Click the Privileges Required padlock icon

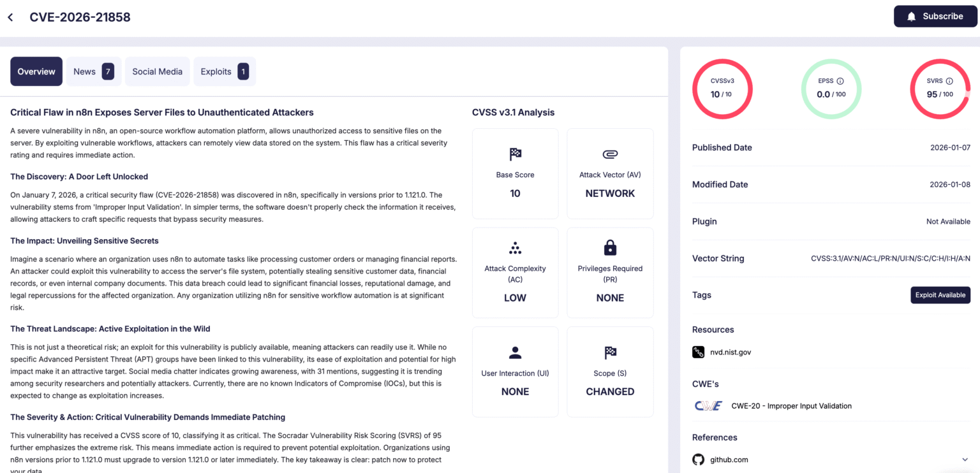click(609, 247)
